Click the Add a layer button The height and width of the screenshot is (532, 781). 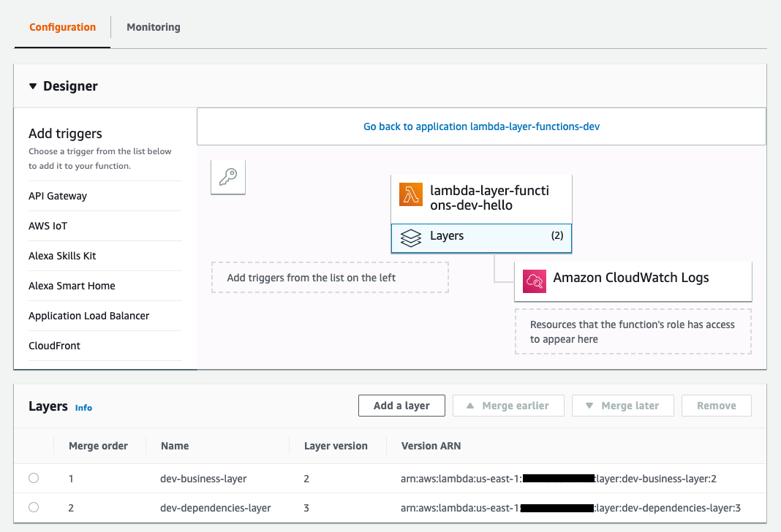point(401,406)
